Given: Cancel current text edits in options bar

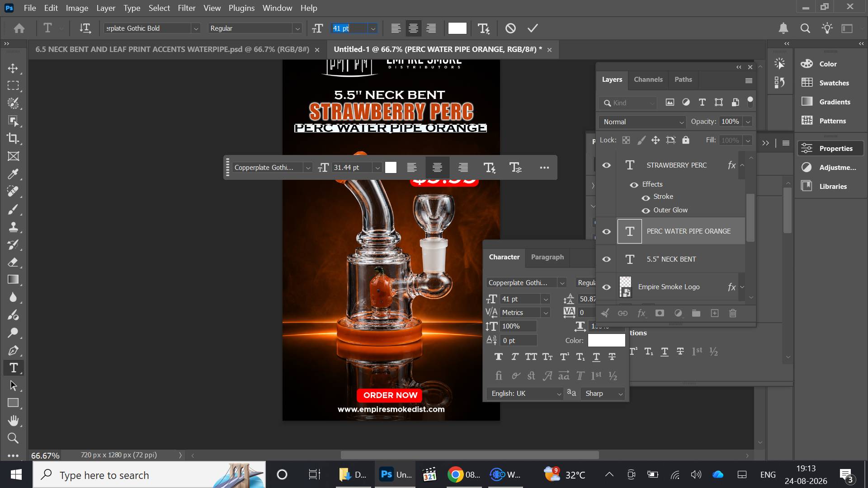Looking at the screenshot, I should click(x=510, y=28).
